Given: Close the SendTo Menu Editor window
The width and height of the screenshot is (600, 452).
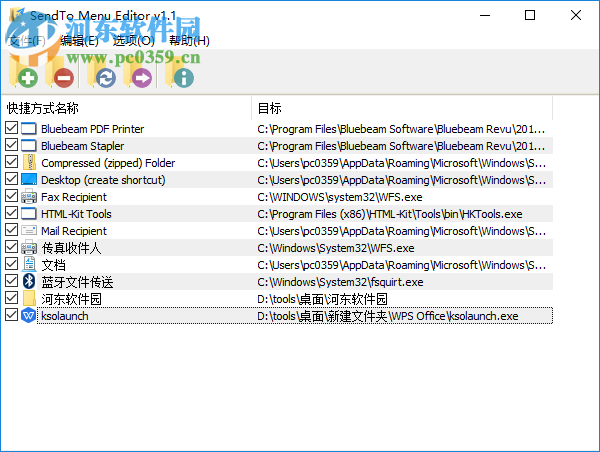Looking at the screenshot, I should pyautogui.click(x=576, y=15).
